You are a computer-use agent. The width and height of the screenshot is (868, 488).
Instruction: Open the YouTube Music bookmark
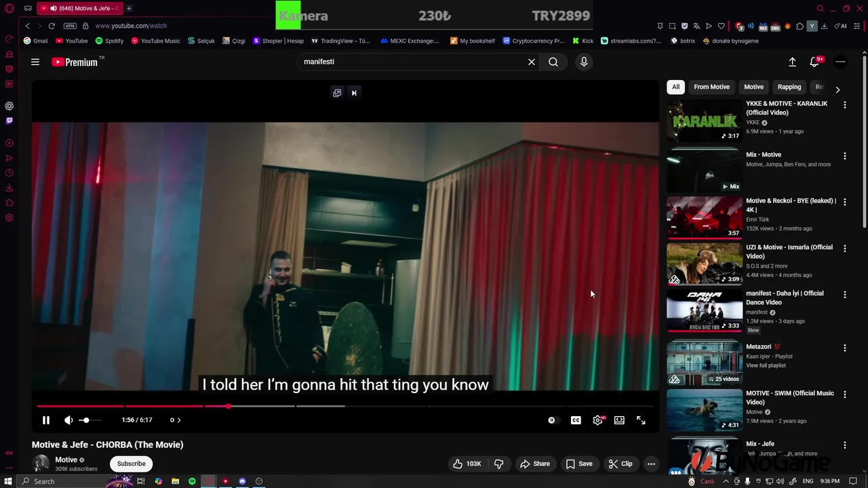155,41
